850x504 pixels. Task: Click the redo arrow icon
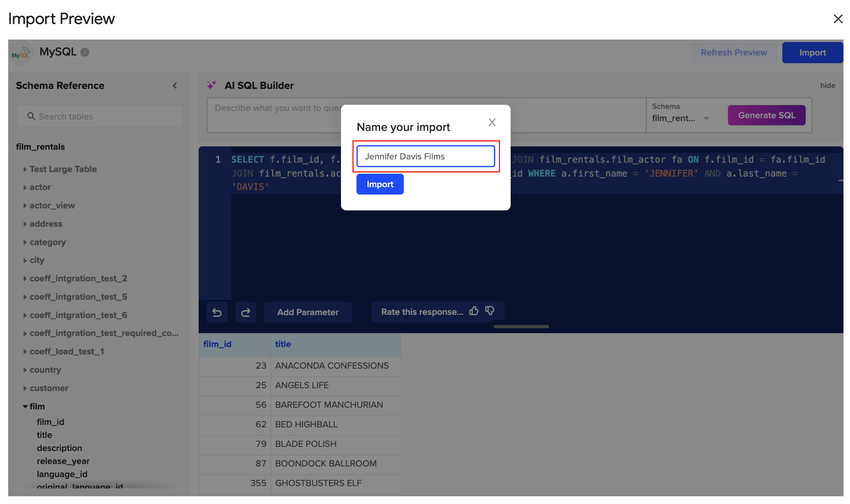click(x=246, y=312)
